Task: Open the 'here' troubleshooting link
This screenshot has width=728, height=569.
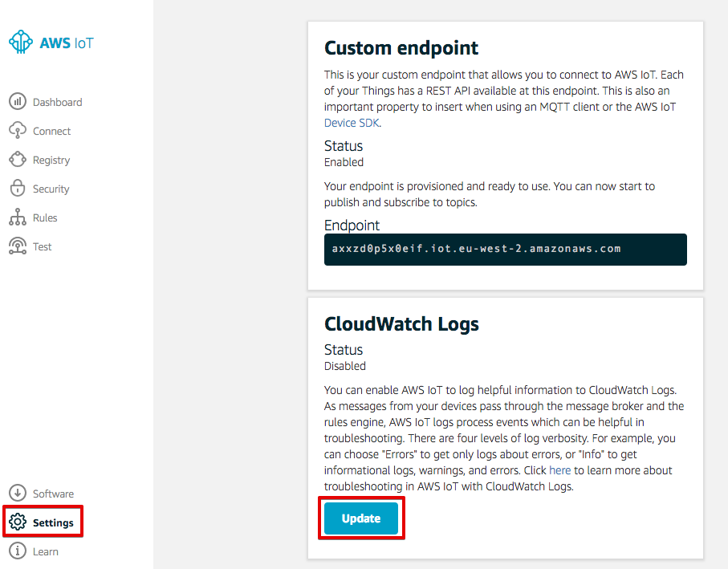Action: pos(559,470)
